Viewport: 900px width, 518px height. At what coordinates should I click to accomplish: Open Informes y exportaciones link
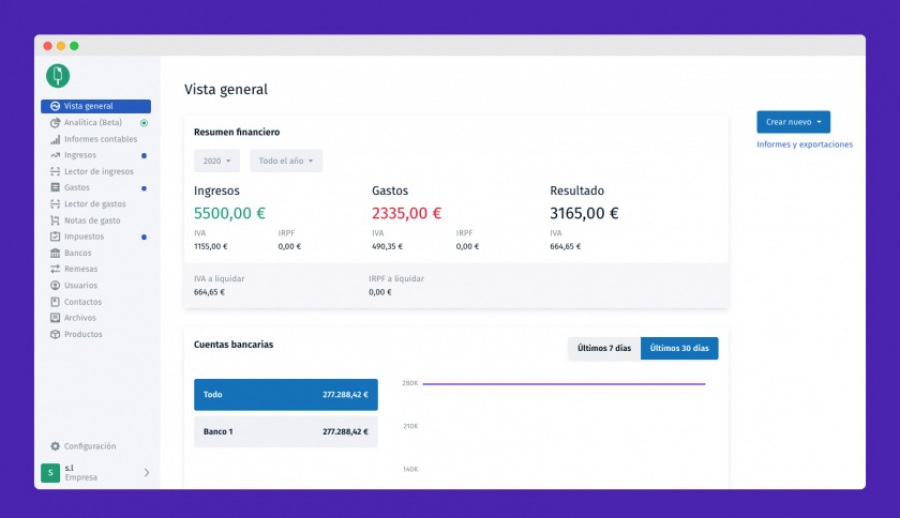804,144
